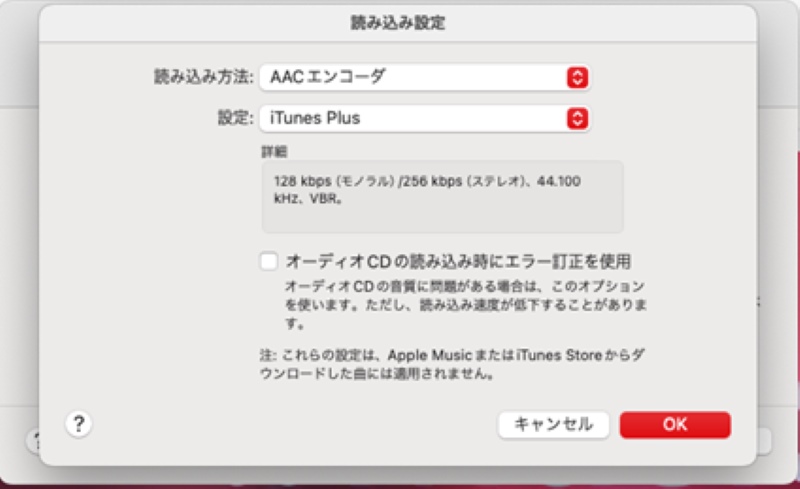
Task: Enable error correction for audio CD import
Action: tap(268, 261)
